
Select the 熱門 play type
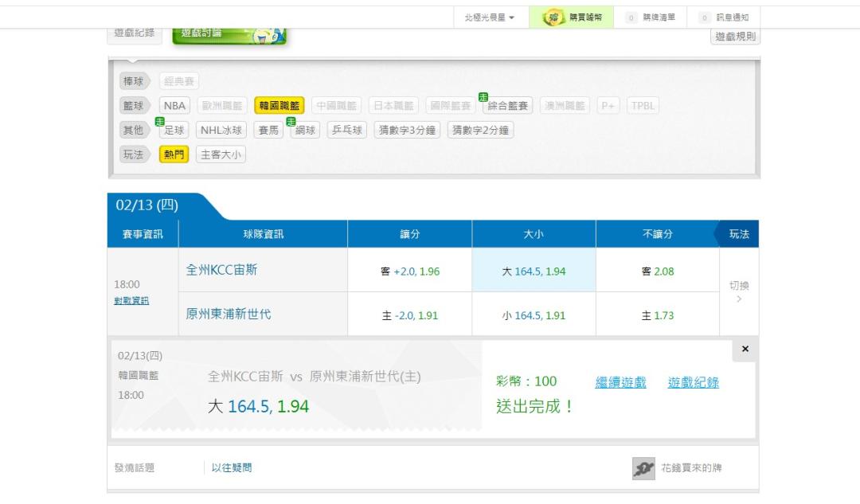coord(174,154)
